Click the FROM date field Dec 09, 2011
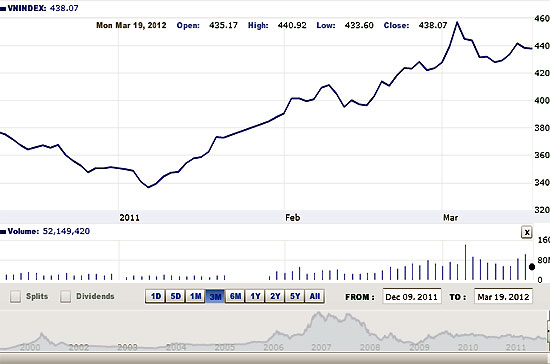Screen dimensions: 550x364 coord(412,297)
